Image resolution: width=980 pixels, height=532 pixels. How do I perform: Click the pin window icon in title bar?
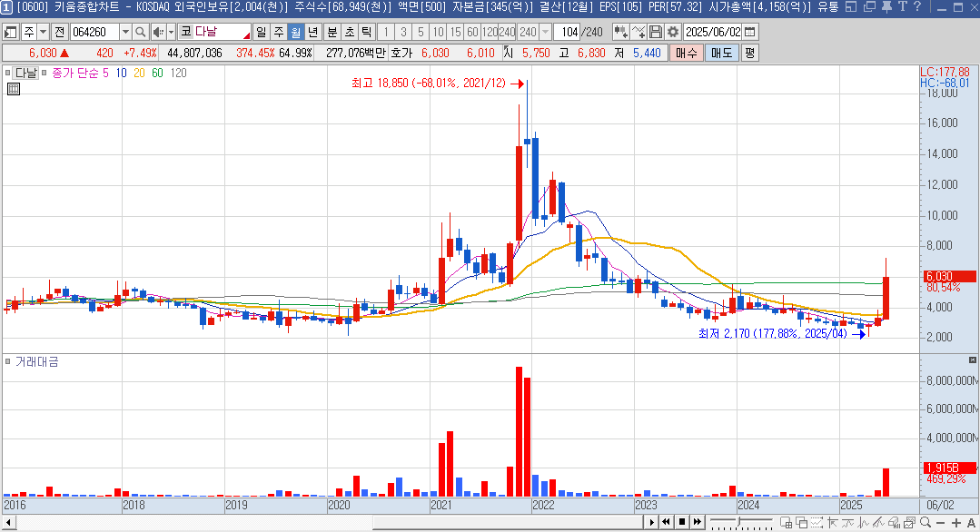coord(886,7)
